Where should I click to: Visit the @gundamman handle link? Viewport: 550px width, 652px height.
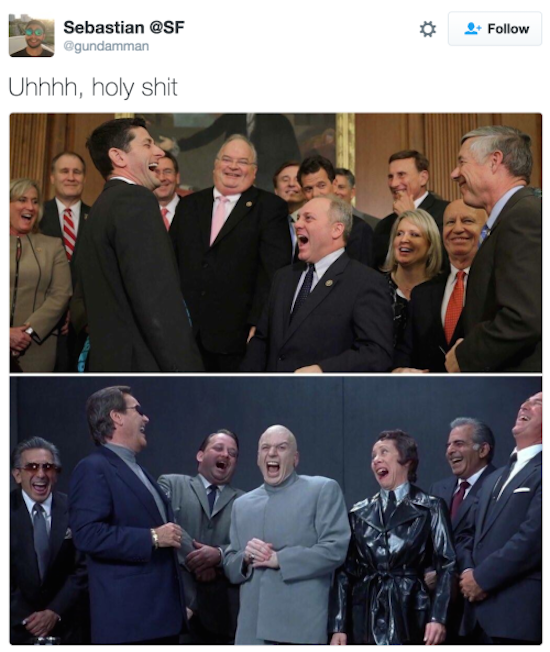coord(106,46)
